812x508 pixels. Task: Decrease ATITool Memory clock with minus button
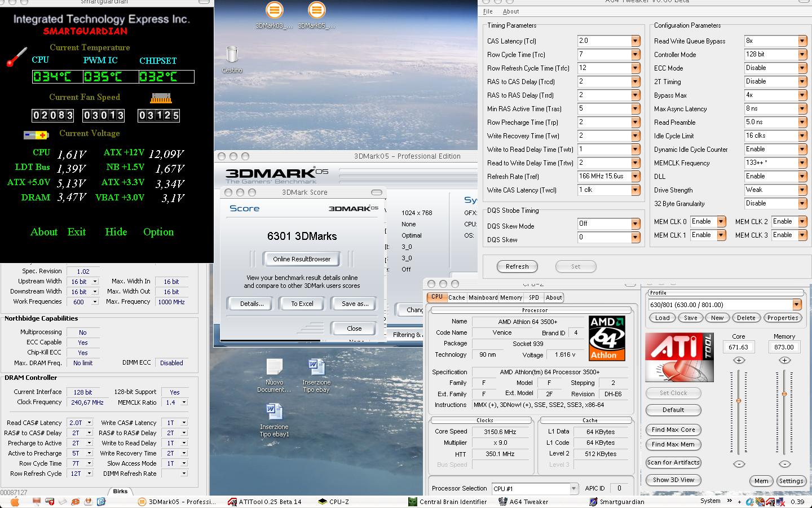point(784,464)
